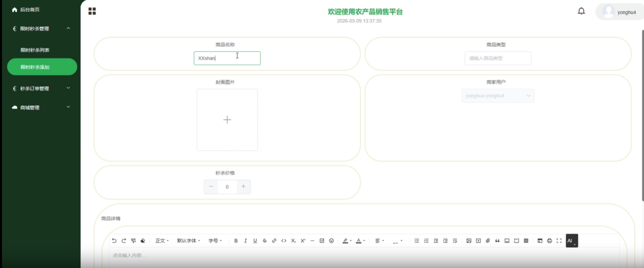Open the highlight color picker

click(x=347, y=241)
